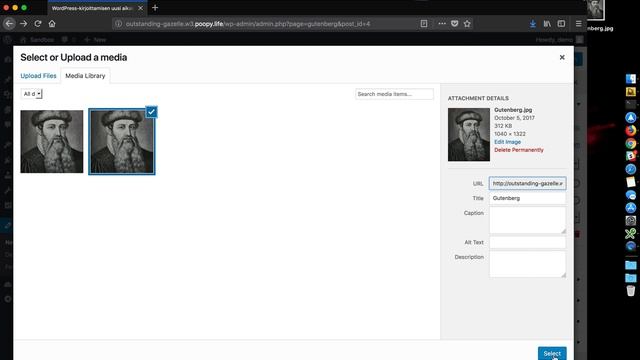Reload the current page
640x360 pixels.
pyautogui.click(x=38, y=24)
